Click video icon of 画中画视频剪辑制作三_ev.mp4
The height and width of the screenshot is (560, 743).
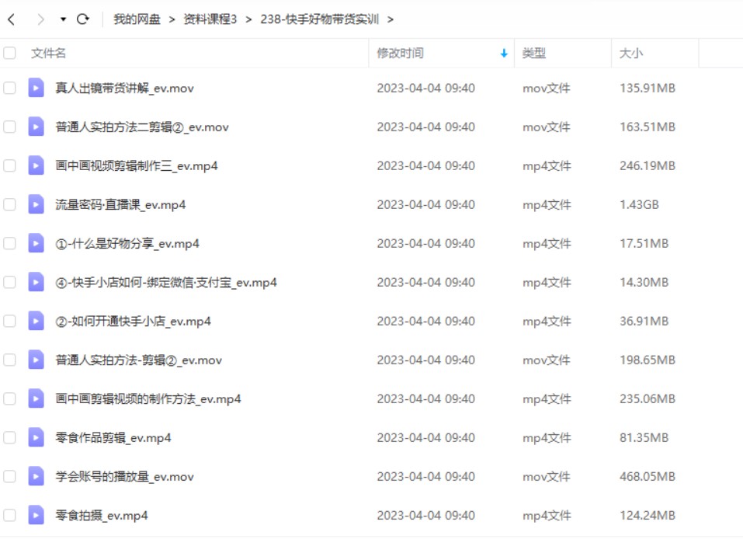36,165
